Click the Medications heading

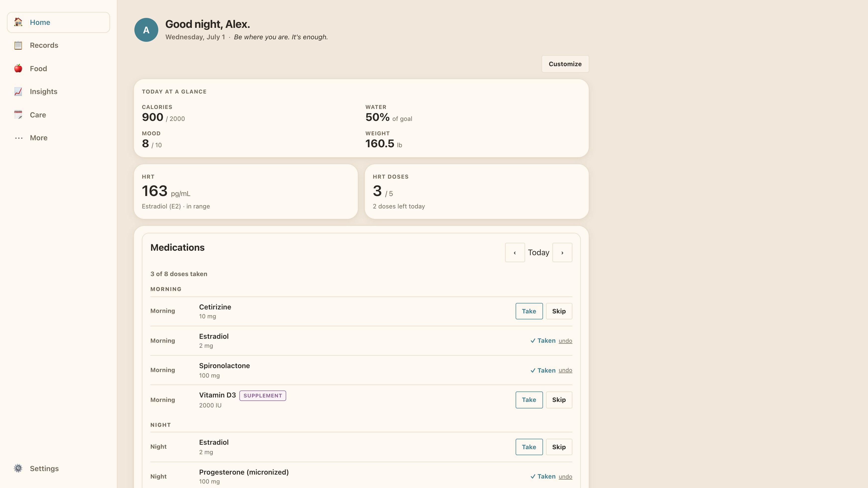pos(177,247)
